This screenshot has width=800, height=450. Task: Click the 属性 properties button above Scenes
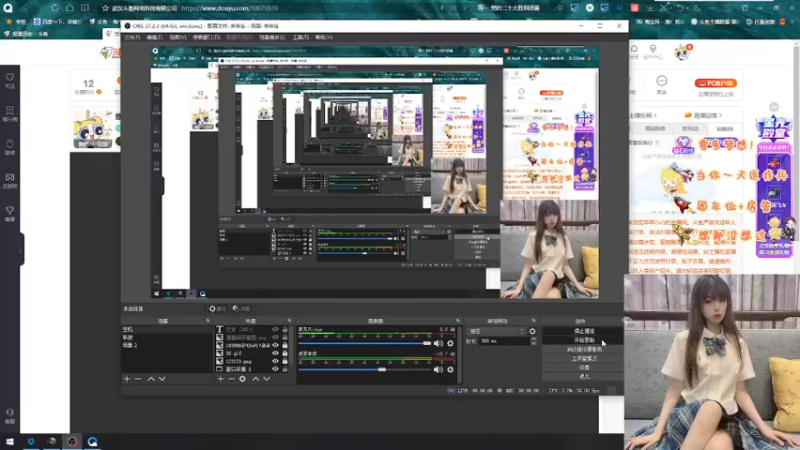(218, 309)
